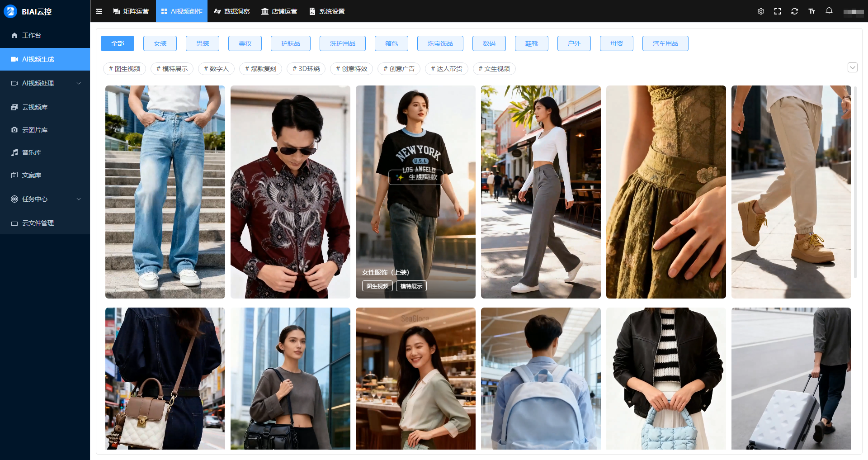Expand the 任务中心 submenu chevron
This screenshot has height=460, width=868.
(79, 199)
